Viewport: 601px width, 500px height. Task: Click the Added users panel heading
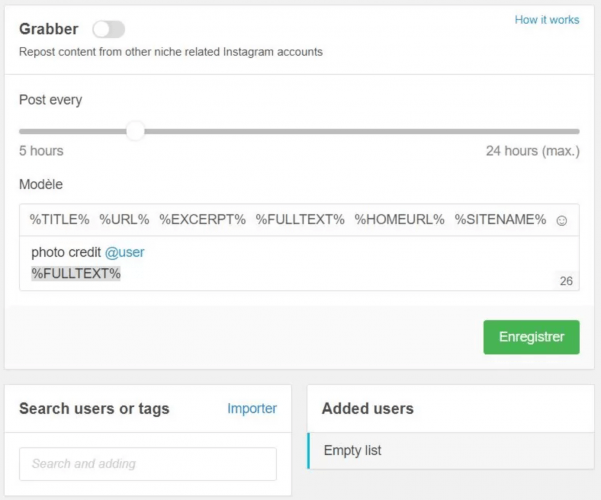368,408
